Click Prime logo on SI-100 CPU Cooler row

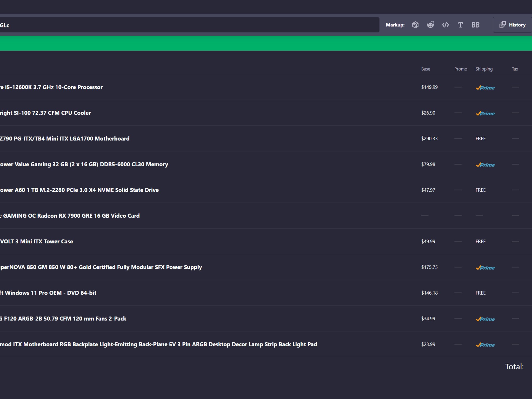[x=485, y=113]
